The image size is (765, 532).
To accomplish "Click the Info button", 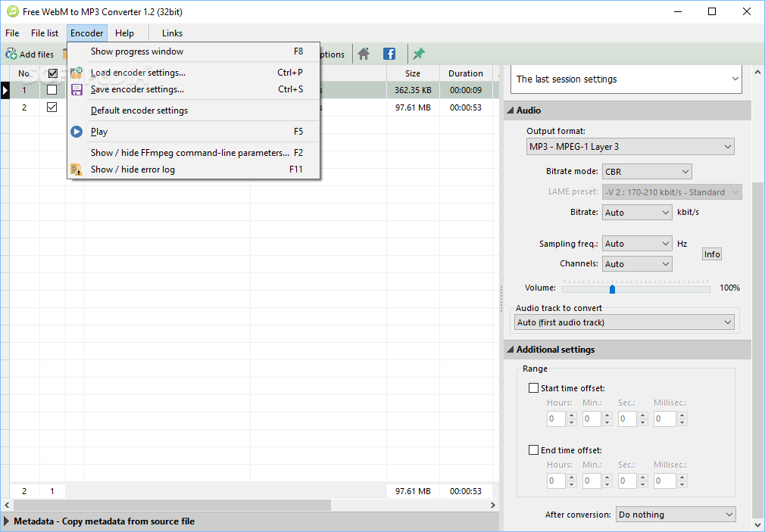I will coord(712,254).
